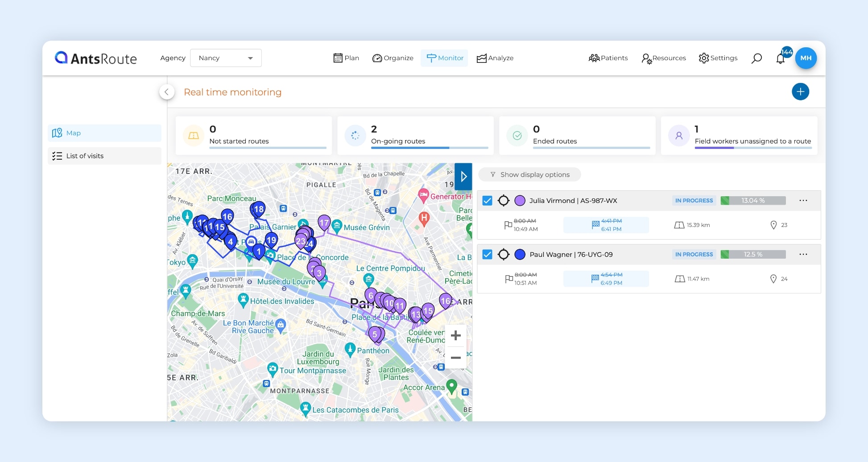The width and height of the screenshot is (868, 462).
Task: Uncheck Paul Wagner's route checkbox
Action: 487,254
